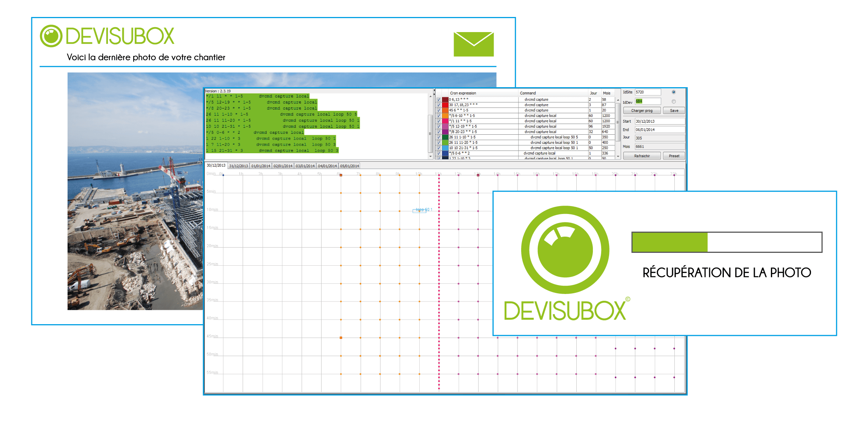
Task: Select the 04/01/2014 tab
Action: (x=327, y=166)
